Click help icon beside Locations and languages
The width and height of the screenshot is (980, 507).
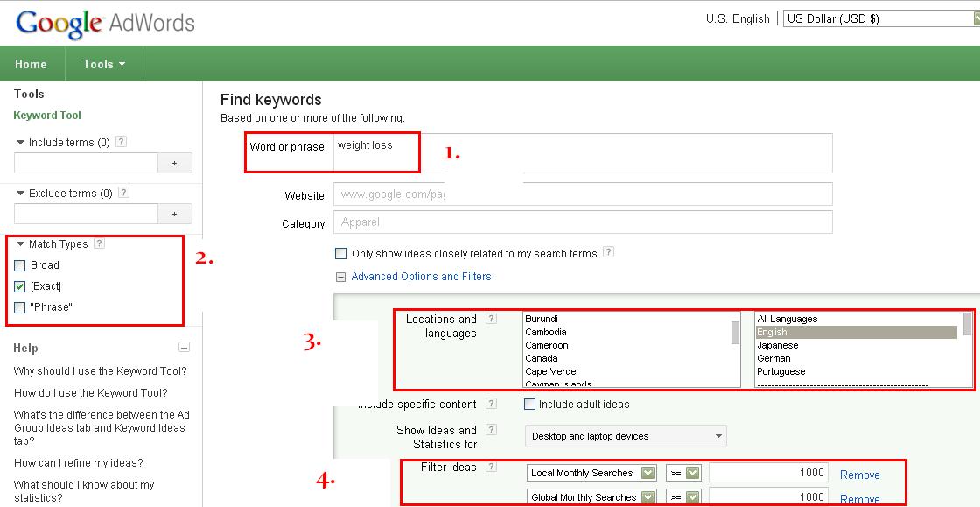tap(491, 320)
